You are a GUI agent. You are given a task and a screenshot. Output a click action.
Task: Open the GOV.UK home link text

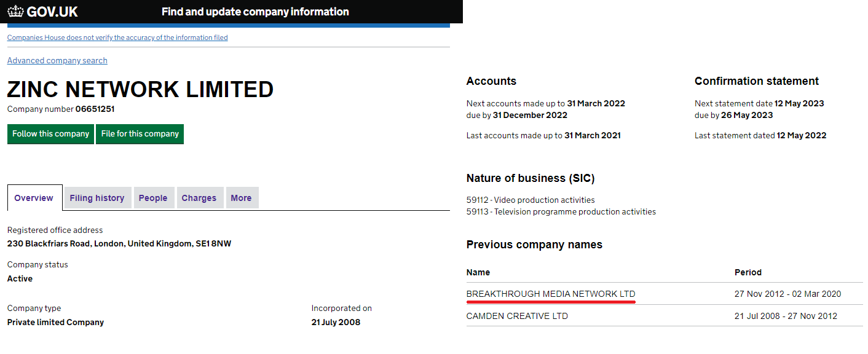(52, 12)
